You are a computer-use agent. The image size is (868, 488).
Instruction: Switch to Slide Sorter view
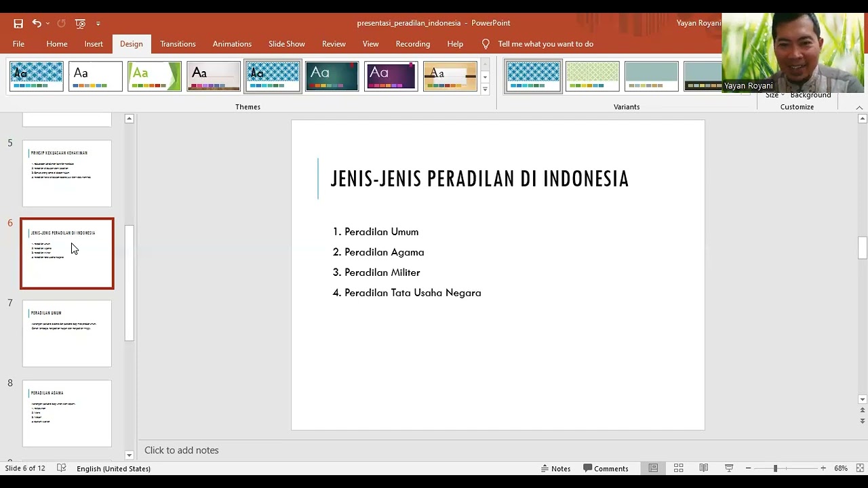click(x=678, y=468)
